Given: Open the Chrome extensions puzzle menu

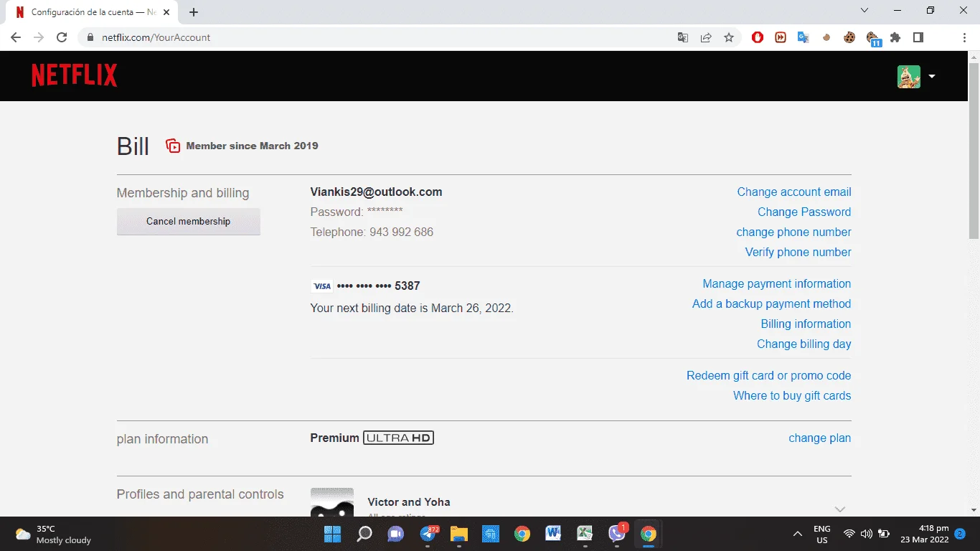Looking at the screenshot, I should 895,37.
